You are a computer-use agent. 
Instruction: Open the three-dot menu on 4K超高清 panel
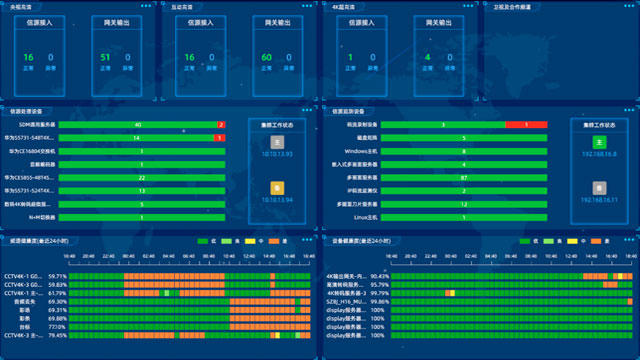point(468,6)
